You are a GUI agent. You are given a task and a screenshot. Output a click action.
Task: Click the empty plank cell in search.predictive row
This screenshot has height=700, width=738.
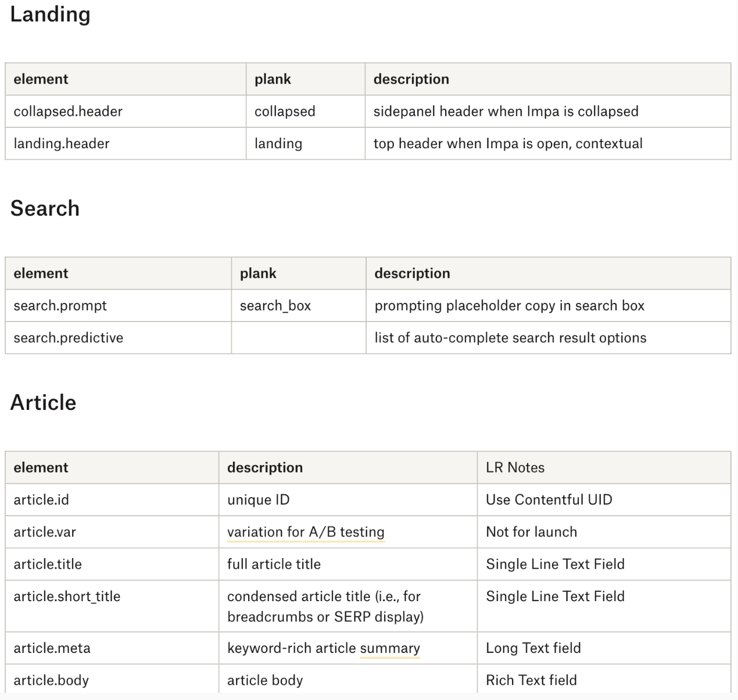tap(299, 338)
